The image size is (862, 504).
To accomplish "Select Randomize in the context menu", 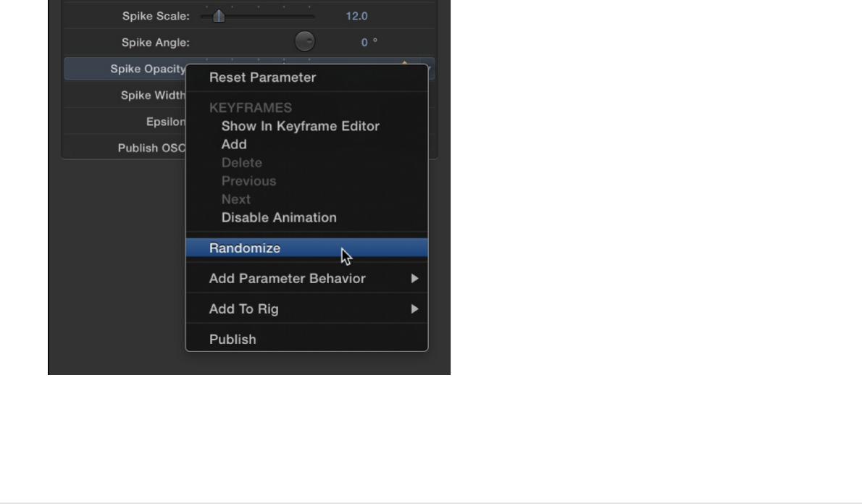I will pos(306,248).
